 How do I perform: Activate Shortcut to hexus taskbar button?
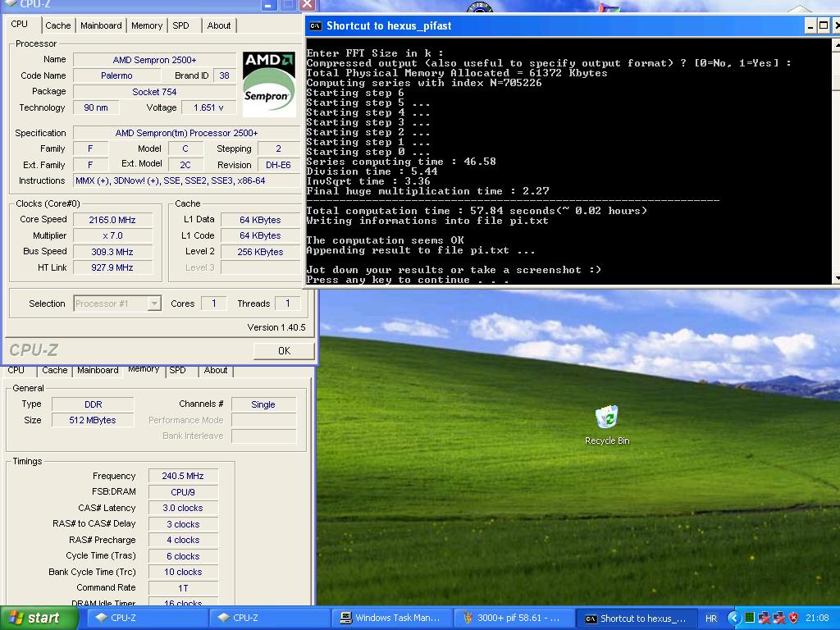637,619
